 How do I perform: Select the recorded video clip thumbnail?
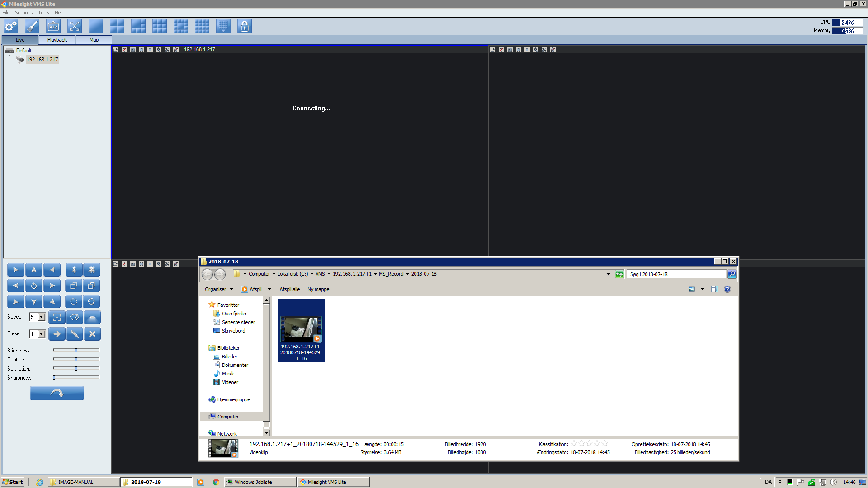point(302,330)
